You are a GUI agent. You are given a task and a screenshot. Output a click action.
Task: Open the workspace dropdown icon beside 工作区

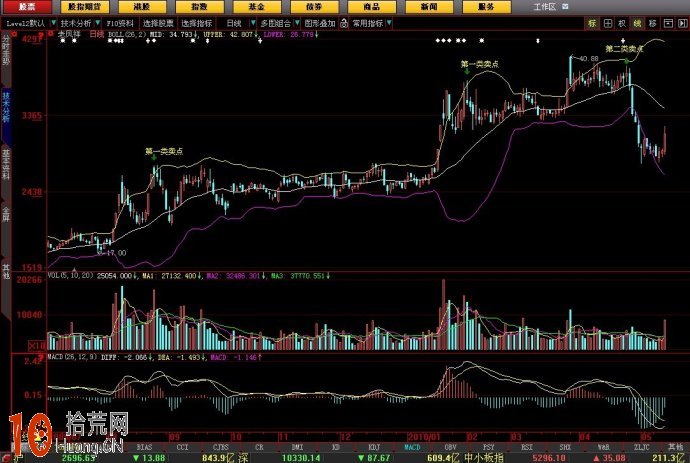(565, 7)
